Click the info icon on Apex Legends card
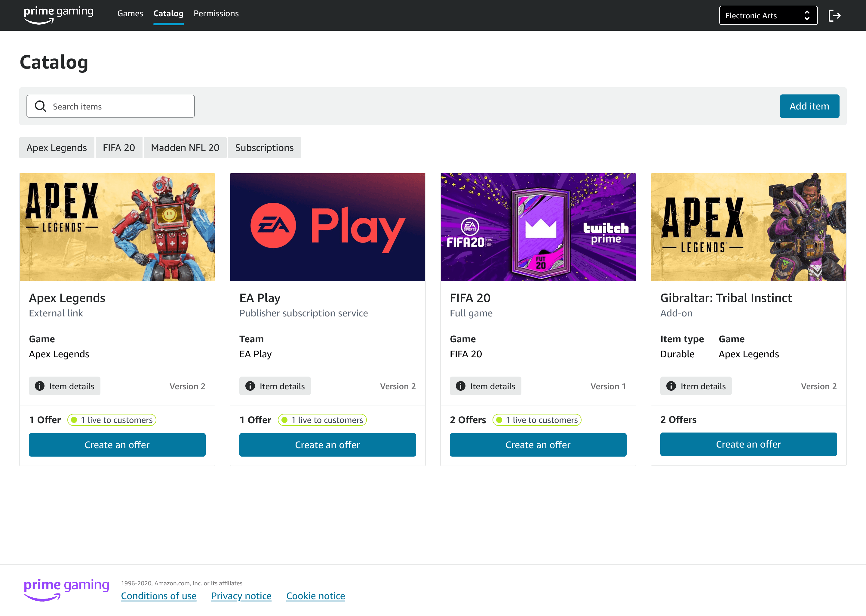Screen dimensions: 866x616 (x=39, y=386)
